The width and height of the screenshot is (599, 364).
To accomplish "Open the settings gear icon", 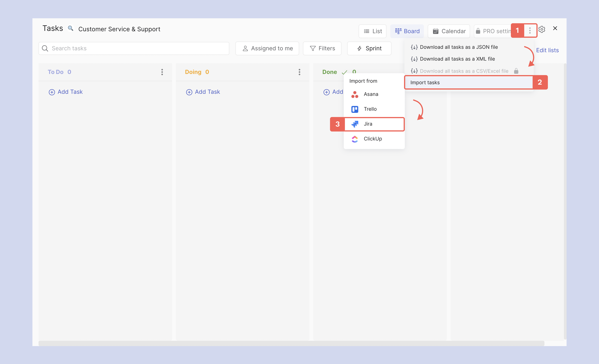I will pyautogui.click(x=542, y=29).
